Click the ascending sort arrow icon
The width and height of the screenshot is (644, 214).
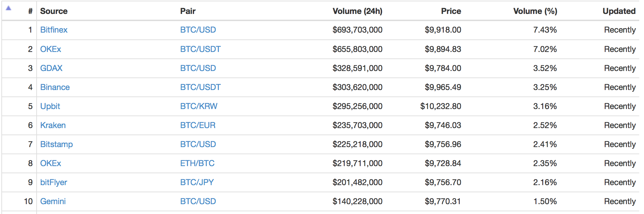point(8,8)
